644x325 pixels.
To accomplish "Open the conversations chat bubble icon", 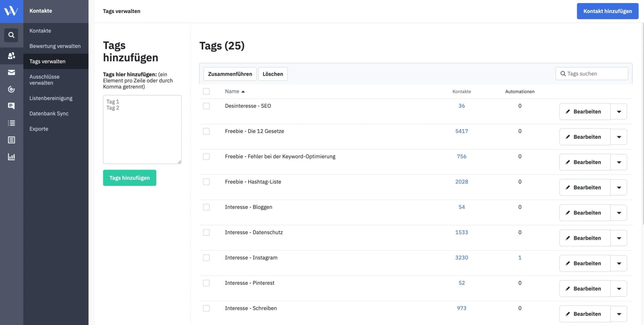I will click(11, 106).
